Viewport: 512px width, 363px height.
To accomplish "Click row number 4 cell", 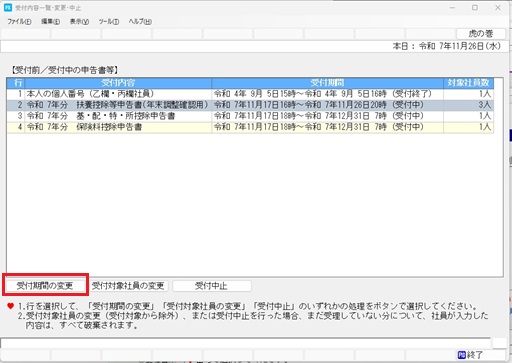I will tap(16, 127).
